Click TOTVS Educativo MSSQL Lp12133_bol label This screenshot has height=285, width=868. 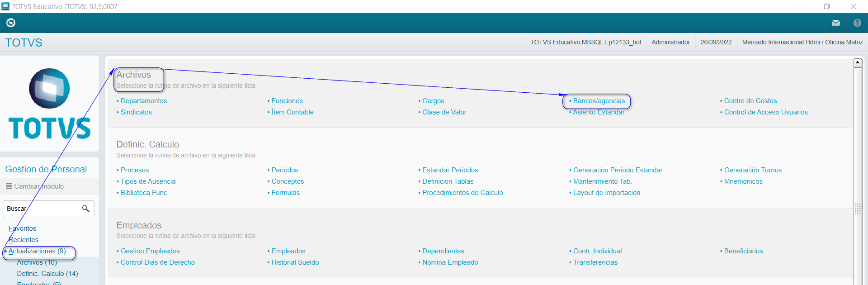(x=585, y=42)
